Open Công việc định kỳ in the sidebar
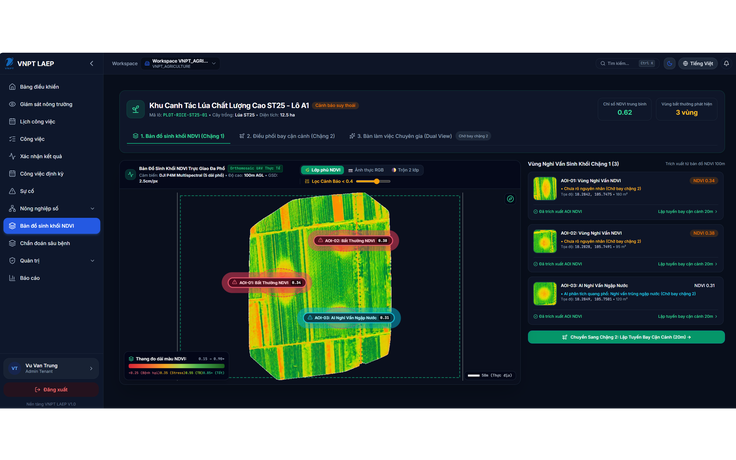This screenshot has height=460, width=736. point(52,174)
